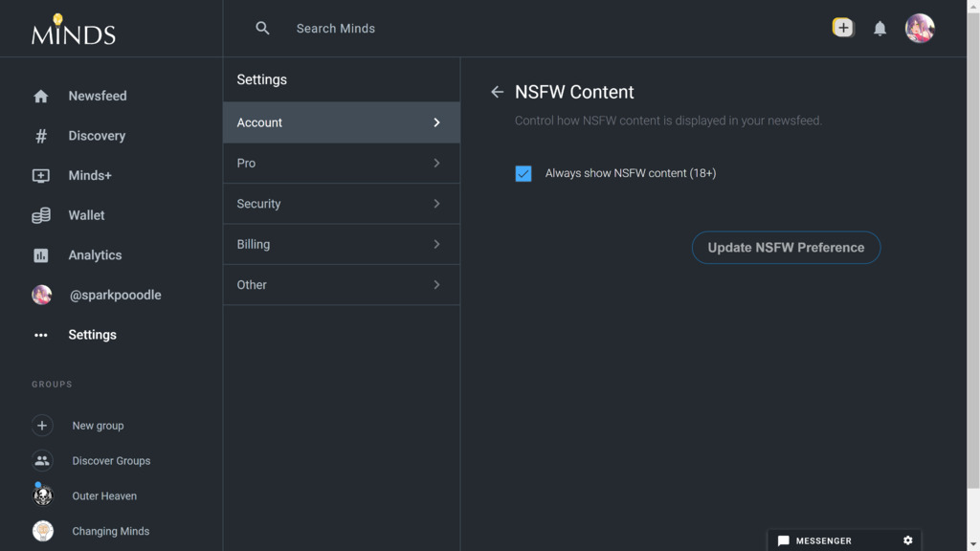This screenshot has width=980, height=551.
Task: Open Messenger settings gear
Action: click(x=907, y=540)
